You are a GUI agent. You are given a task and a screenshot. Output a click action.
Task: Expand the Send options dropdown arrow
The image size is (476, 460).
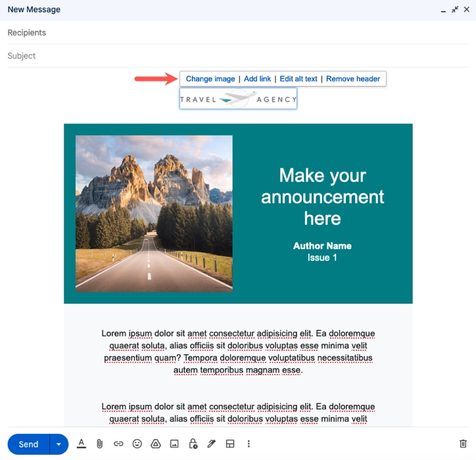tap(59, 444)
